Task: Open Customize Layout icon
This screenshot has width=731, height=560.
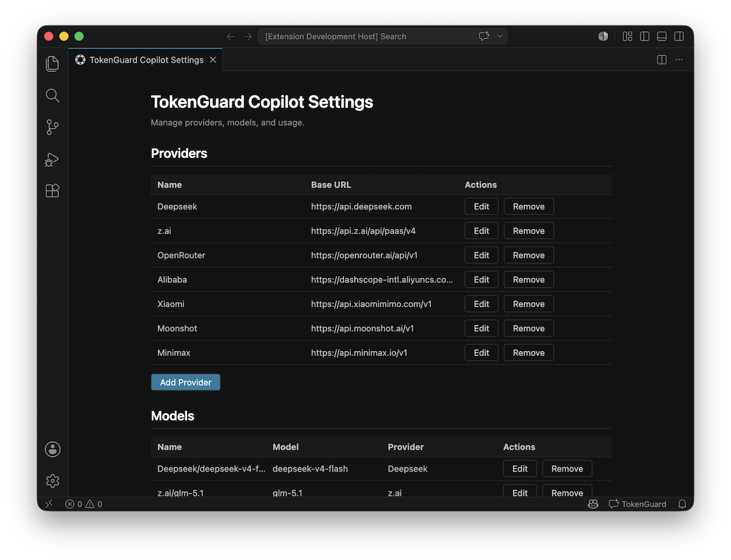Action: [627, 37]
